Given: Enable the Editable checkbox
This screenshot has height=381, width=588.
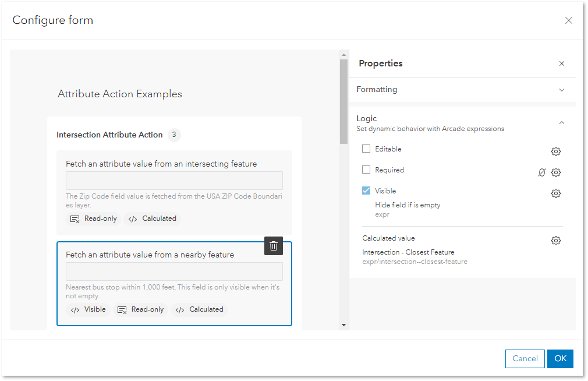Looking at the screenshot, I should (x=366, y=149).
